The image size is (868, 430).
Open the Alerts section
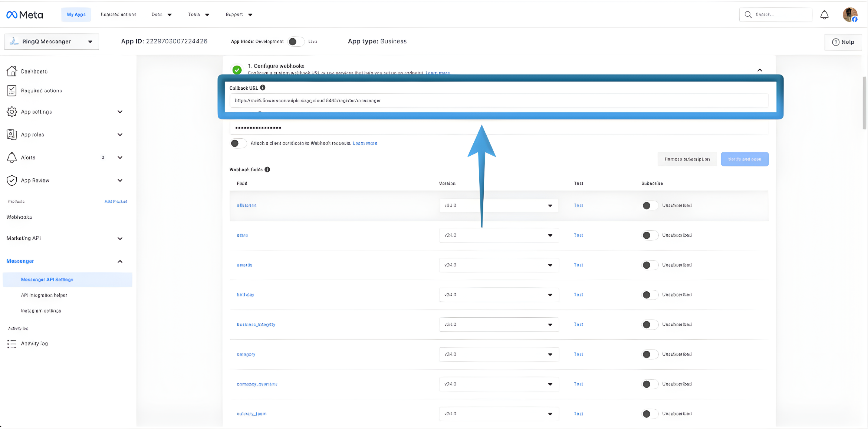point(29,157)
